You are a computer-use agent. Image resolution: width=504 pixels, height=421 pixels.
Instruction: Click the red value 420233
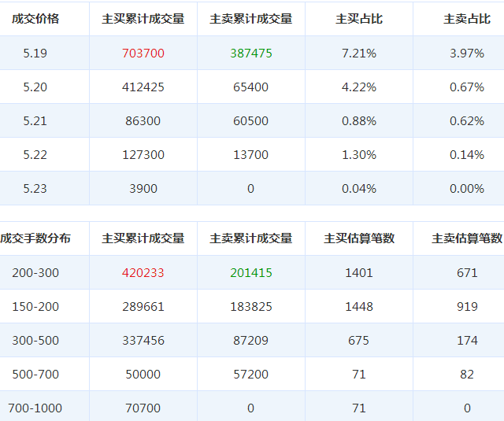pos(143,273)
